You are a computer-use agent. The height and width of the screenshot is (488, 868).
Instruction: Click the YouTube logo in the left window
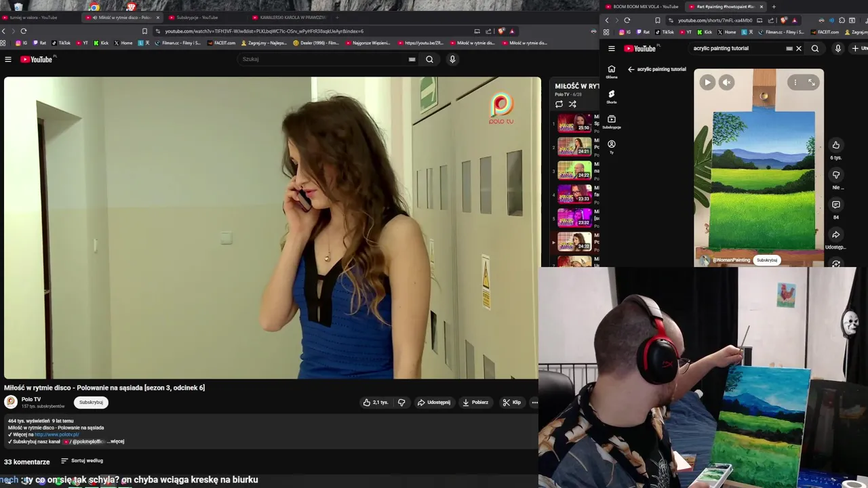[37, 60]
